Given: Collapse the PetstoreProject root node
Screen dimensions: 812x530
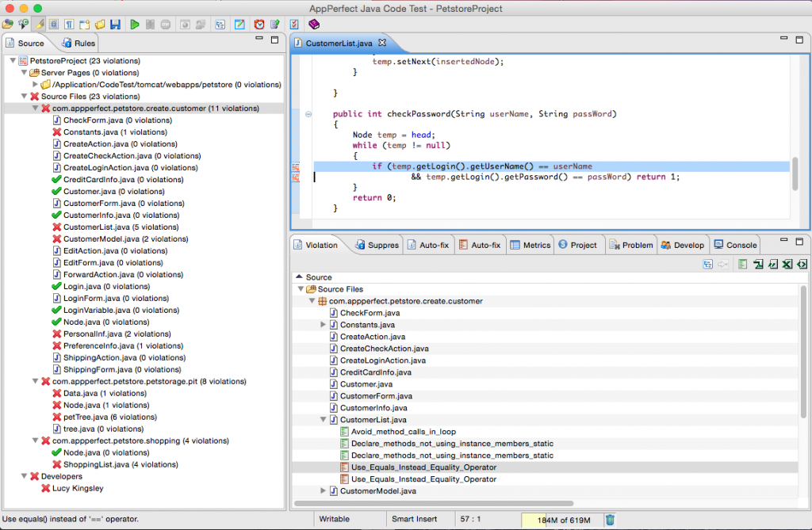Looking at the screenshot, I should (13, 60).
